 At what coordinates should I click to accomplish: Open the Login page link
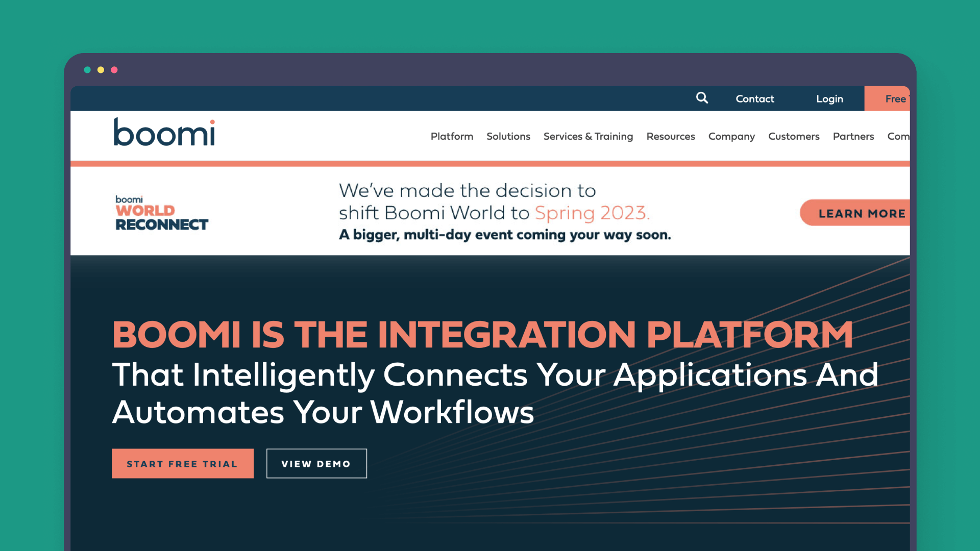pyautogui.click(x=829, y=99)
